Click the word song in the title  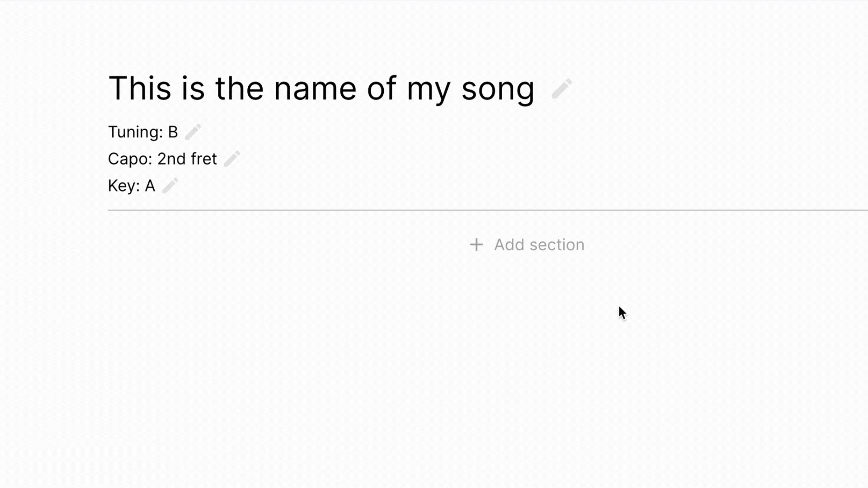tap(498, 90)
